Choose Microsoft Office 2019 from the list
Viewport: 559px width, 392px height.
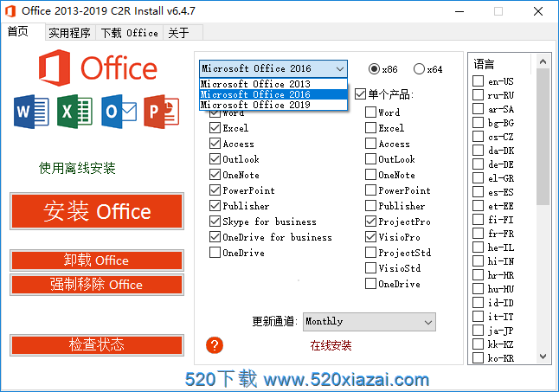273,105
